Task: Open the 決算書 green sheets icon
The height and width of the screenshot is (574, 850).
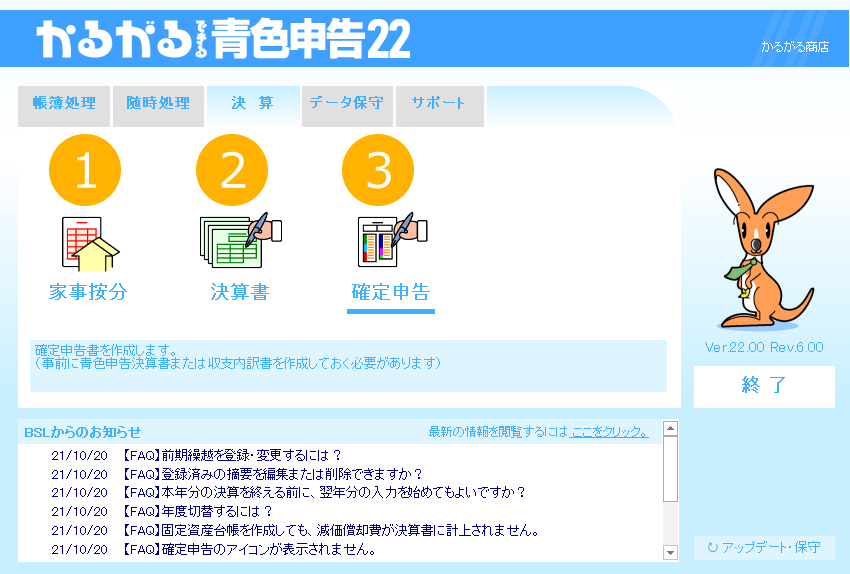Action: click(x=241, y=241)
